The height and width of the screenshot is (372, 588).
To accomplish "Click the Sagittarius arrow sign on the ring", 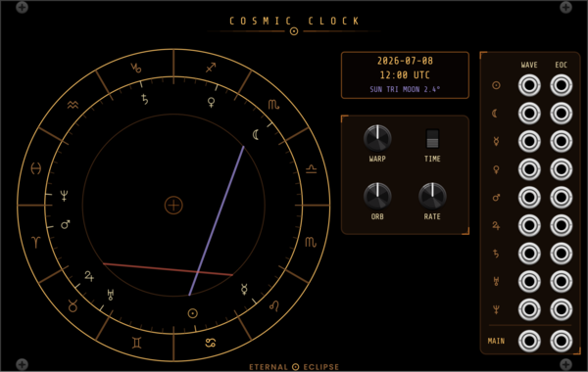I will click(211, 68).
